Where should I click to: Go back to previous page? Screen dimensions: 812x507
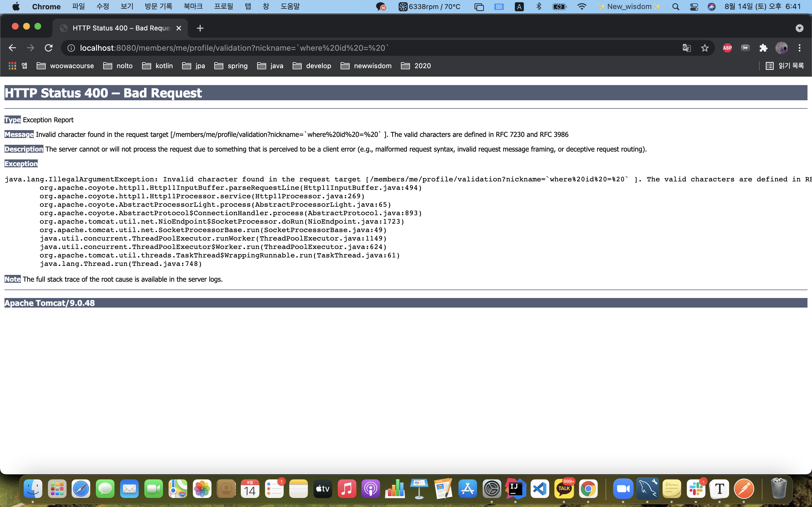coord(12,48)
